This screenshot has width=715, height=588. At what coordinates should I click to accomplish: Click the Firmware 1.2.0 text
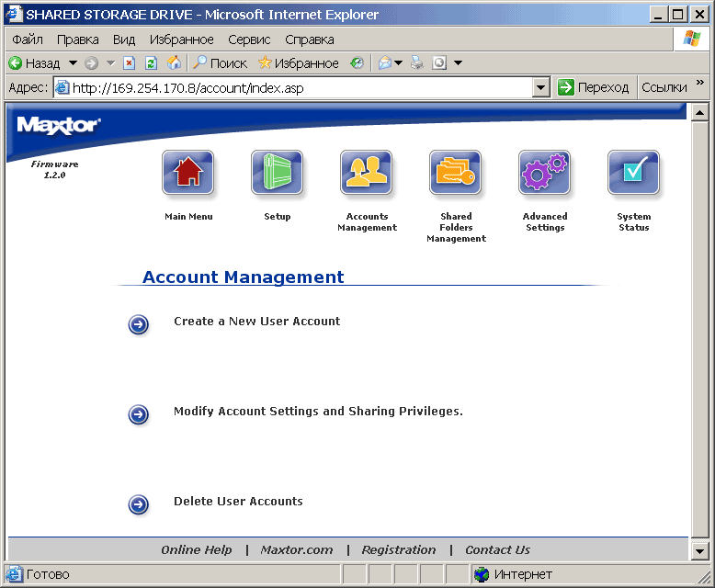(54, 170)
